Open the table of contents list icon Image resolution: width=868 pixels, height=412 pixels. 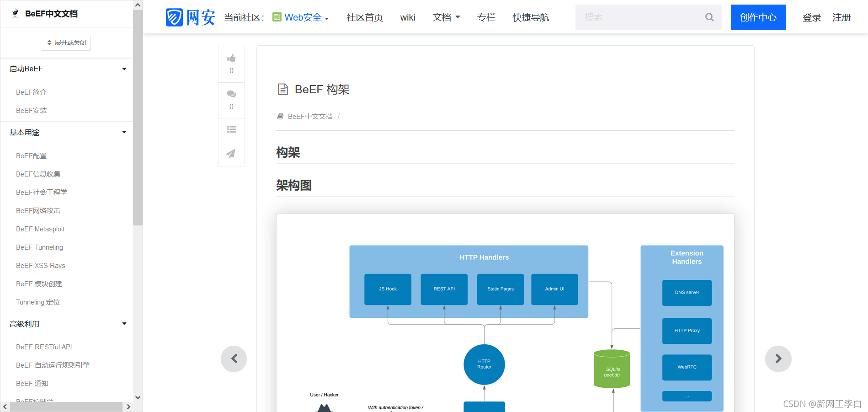point(231,130)
